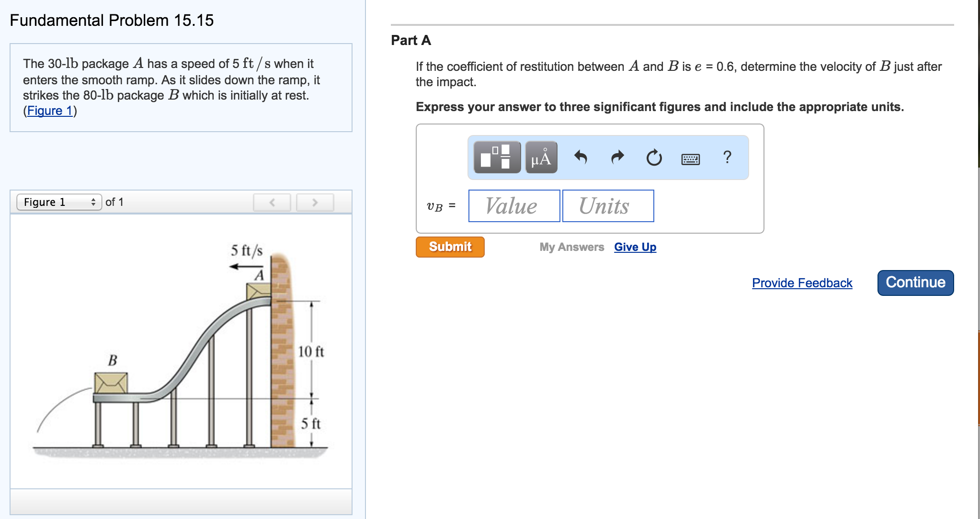Go to next figure arrow

coord(315,202)
